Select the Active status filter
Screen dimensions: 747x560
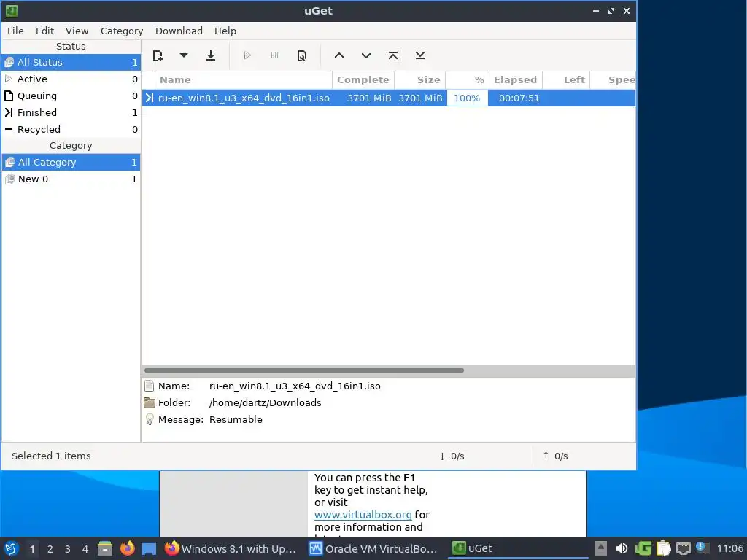click(71, 79)
